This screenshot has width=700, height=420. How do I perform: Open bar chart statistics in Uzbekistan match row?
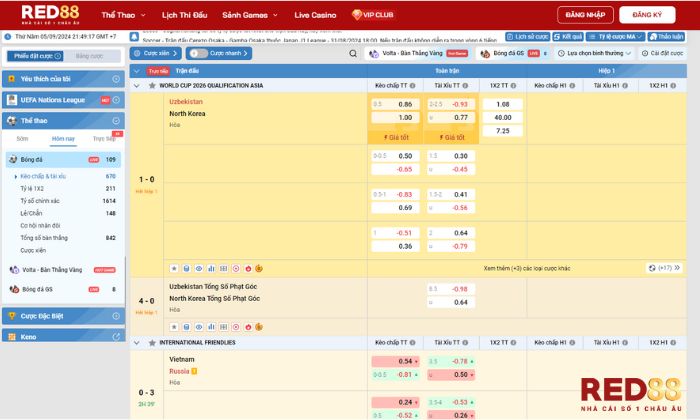coord(211,268)
